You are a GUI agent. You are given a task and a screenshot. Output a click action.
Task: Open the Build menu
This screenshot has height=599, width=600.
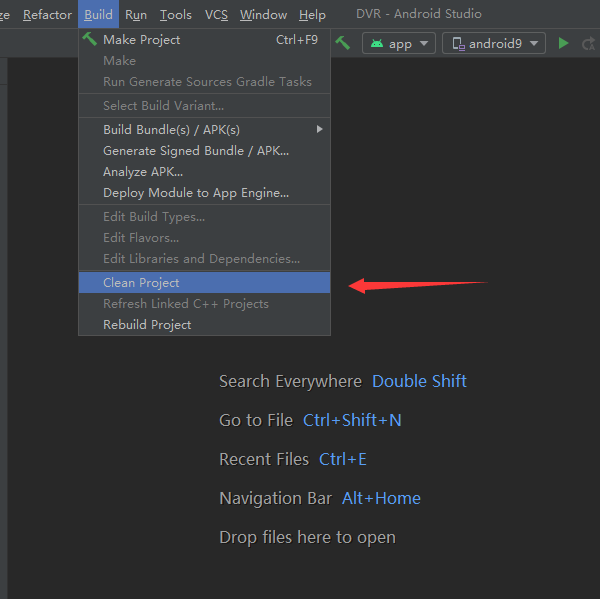[98, 15]
